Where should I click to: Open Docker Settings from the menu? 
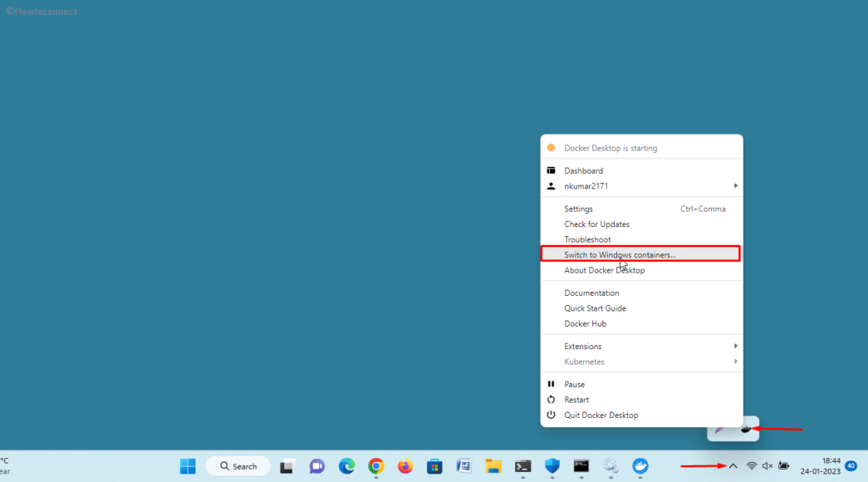(641, 209)
